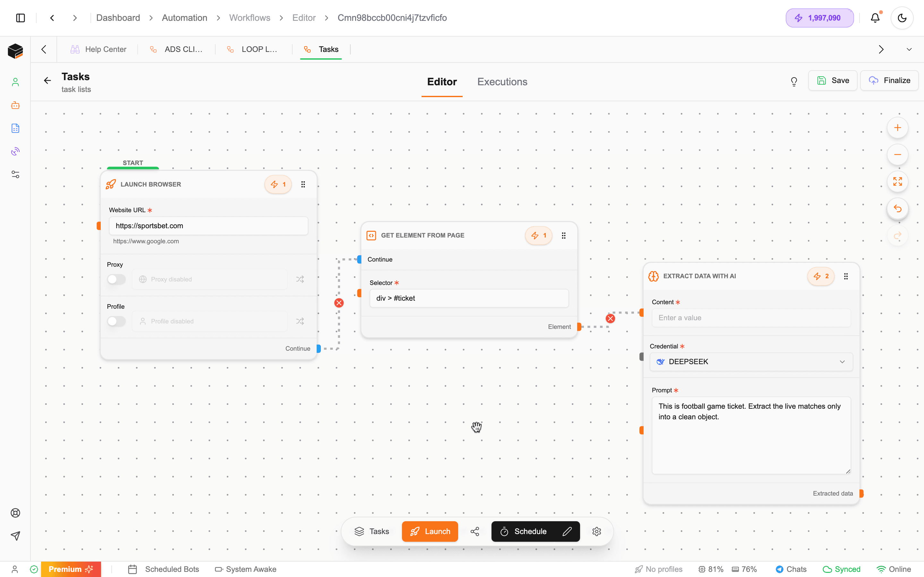The image size is (924, 577).
Task: Expand the tab list chevron at top right
Action: point(909,50)
